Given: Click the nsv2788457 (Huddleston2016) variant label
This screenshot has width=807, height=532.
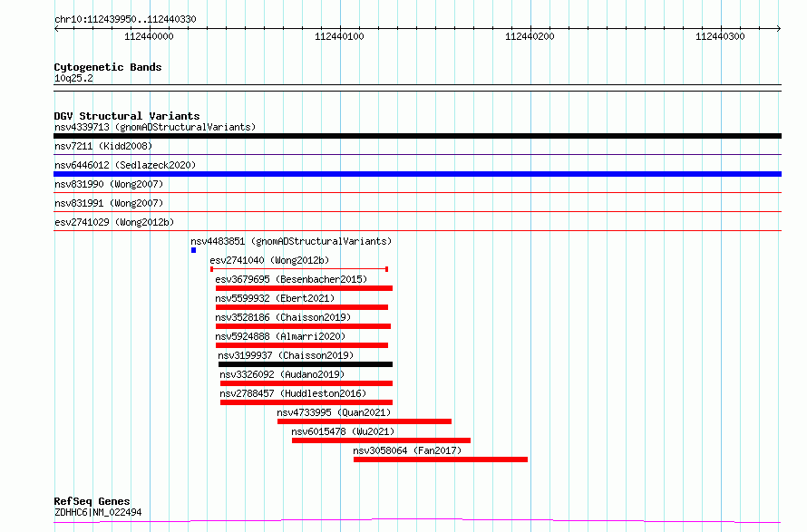Looking at the screenshot, I should point(293,393).
